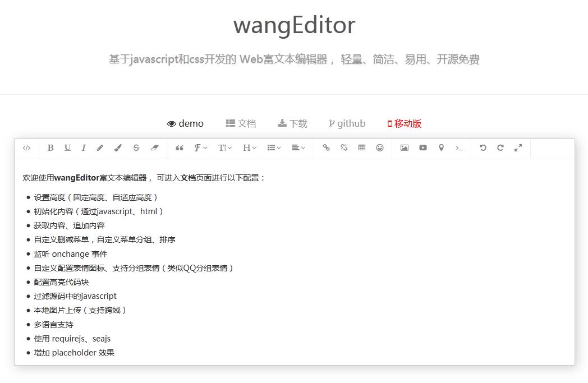588x383 pixels.
Task: Toggle italic formatting
Action: pos(84,148)
